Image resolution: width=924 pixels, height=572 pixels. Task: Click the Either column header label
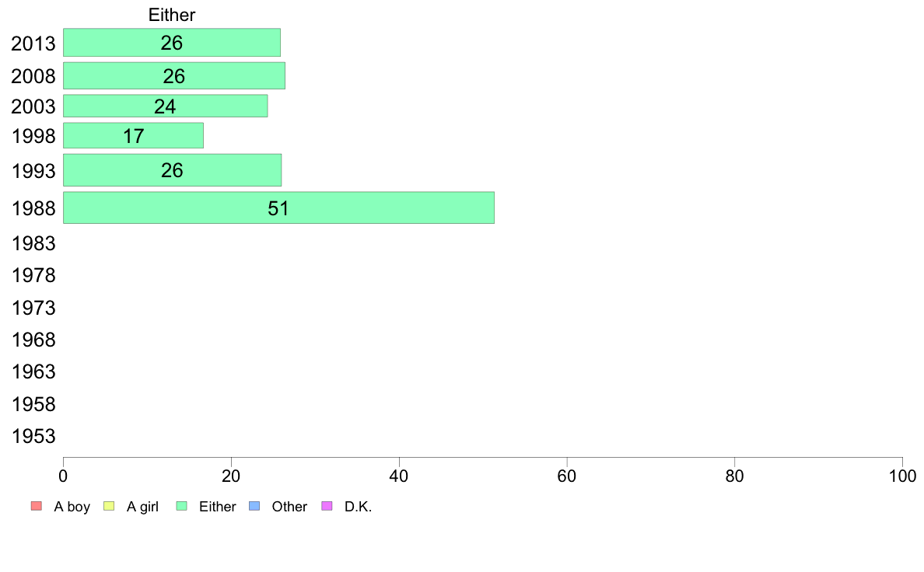pyautogui.click(x=171, y=15)
